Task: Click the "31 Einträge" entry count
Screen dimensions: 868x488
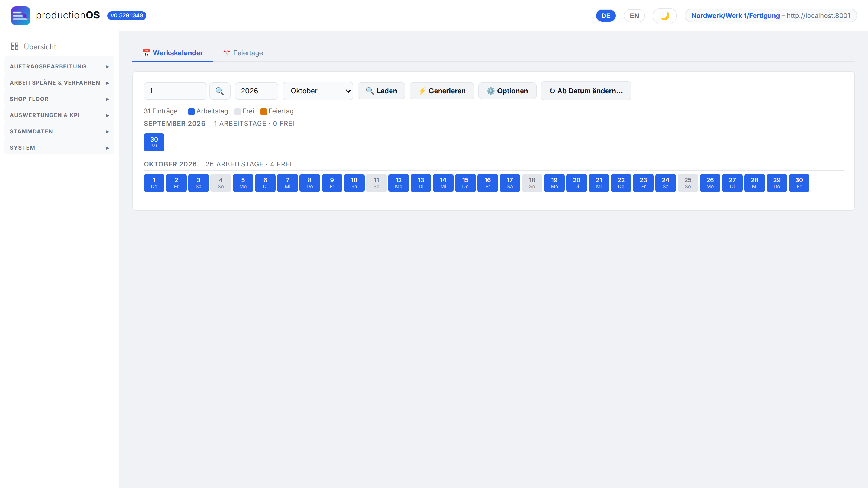Action: click(x=160, y=111)
